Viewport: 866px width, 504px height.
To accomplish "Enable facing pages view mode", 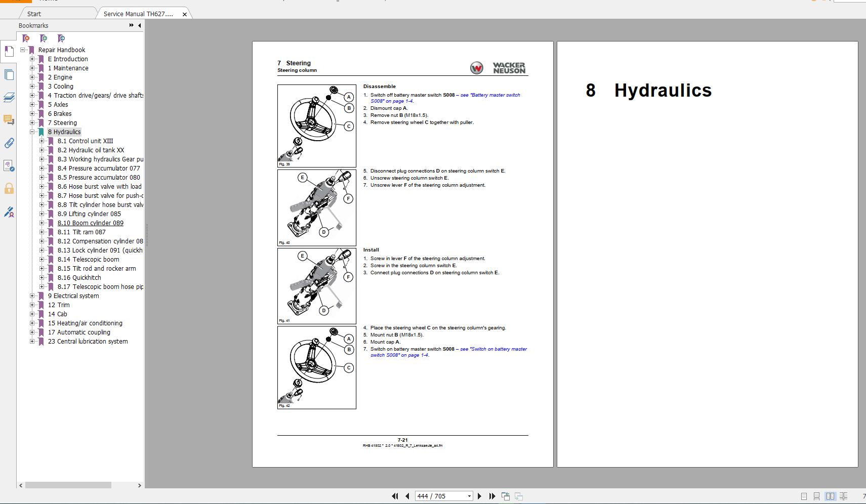I will (830, 496).
